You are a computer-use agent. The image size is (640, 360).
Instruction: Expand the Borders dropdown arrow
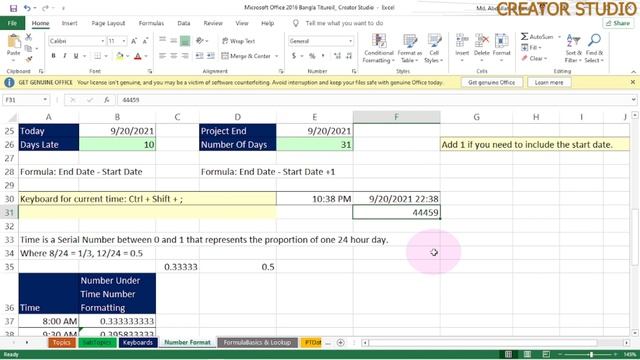point(106,56)
